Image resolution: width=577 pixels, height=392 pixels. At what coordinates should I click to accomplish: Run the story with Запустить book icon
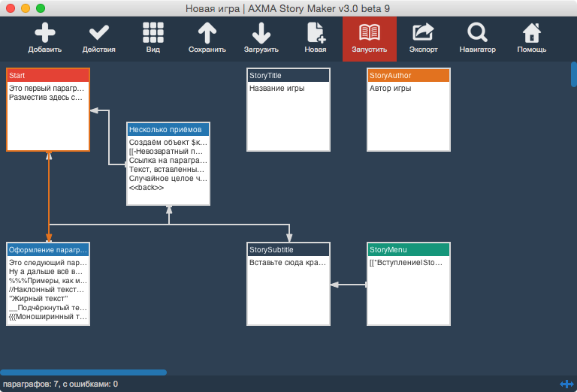coord(370,32)
